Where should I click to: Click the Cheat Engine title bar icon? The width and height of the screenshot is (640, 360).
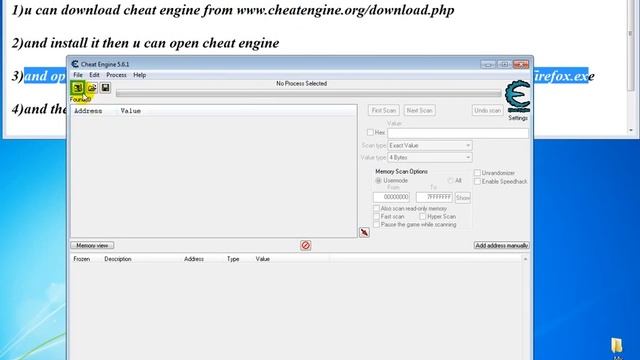[75, 64]
